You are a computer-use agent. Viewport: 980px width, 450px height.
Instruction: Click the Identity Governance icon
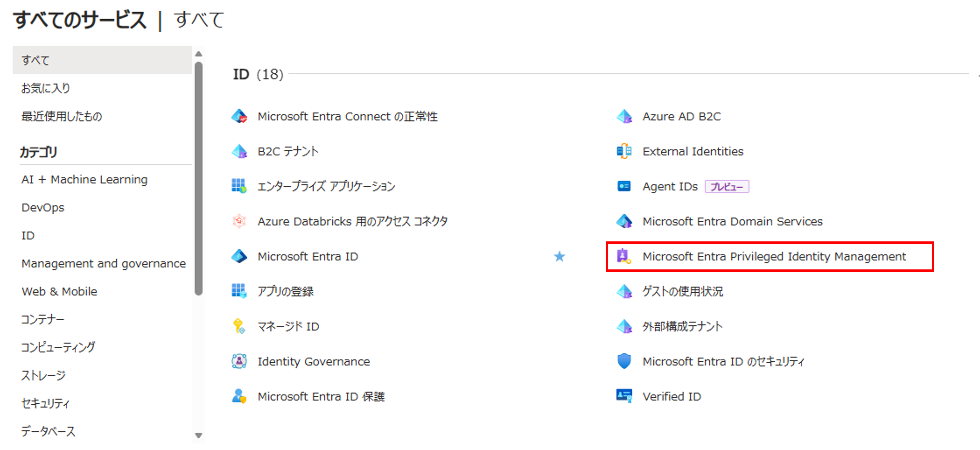pos(239,361)
